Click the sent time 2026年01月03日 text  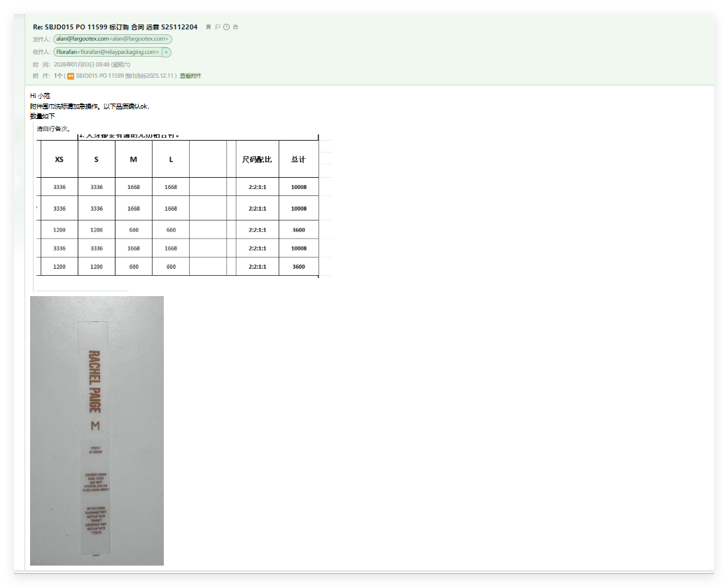tap(92, 64)
